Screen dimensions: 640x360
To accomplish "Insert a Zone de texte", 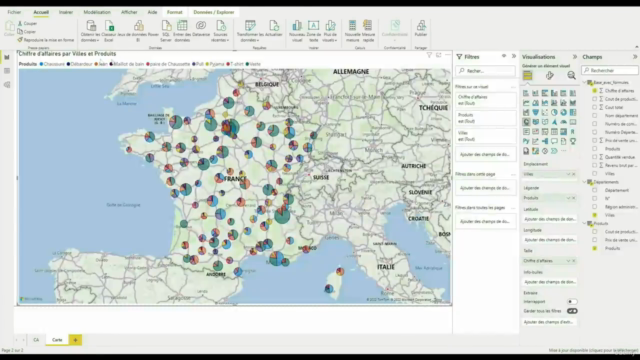I will (x=313, y=31).
